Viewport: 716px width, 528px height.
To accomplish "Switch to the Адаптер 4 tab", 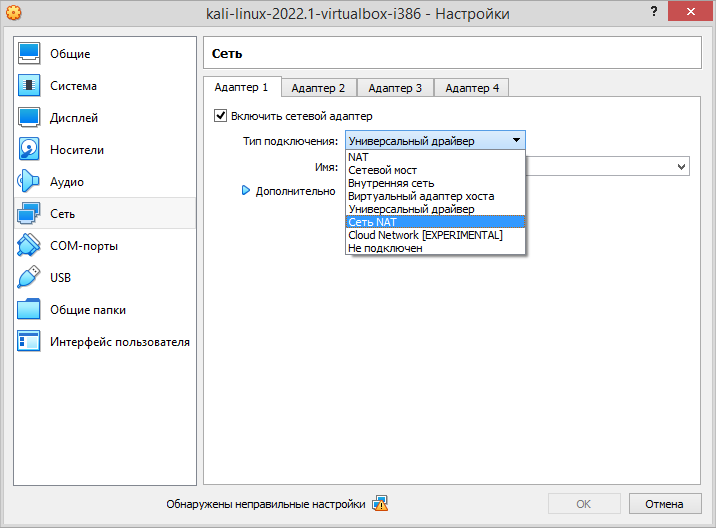I will (472, 88).
